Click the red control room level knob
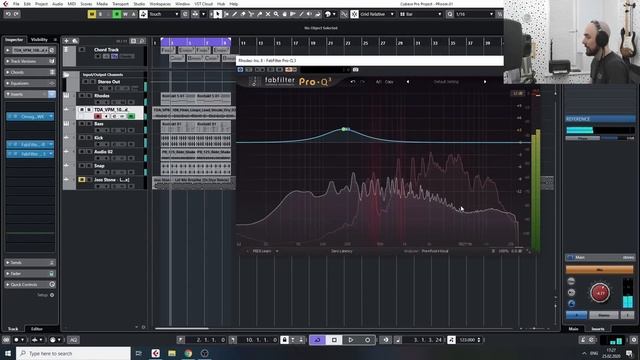 600,293
